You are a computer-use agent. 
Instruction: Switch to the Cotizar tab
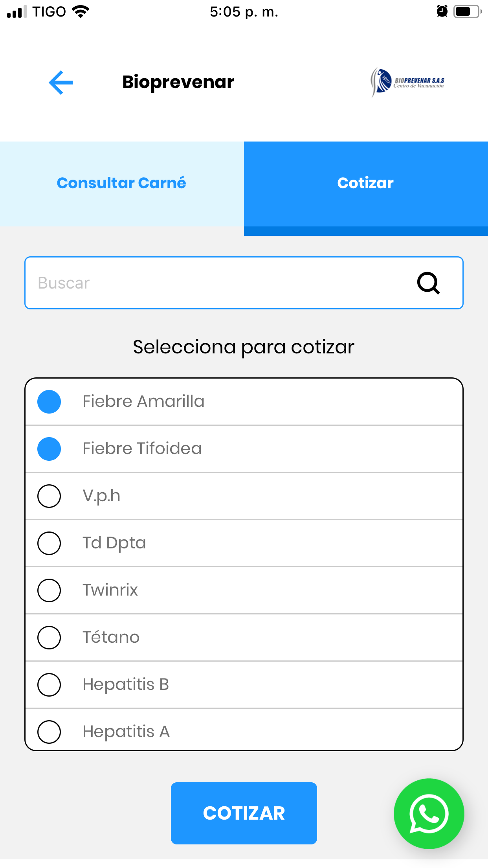point(366,184)
